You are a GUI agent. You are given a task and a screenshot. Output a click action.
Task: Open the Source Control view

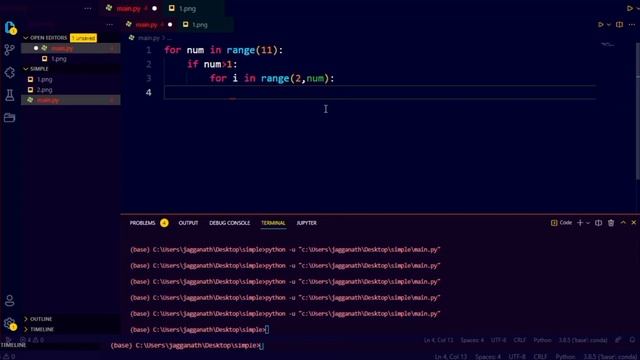pyautogui.click(x=9, y=50)
